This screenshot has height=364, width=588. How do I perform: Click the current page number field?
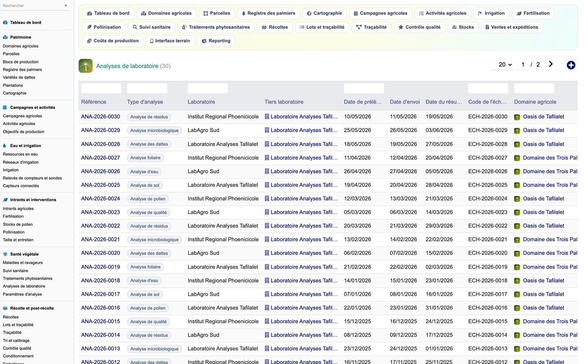(523, 65)
